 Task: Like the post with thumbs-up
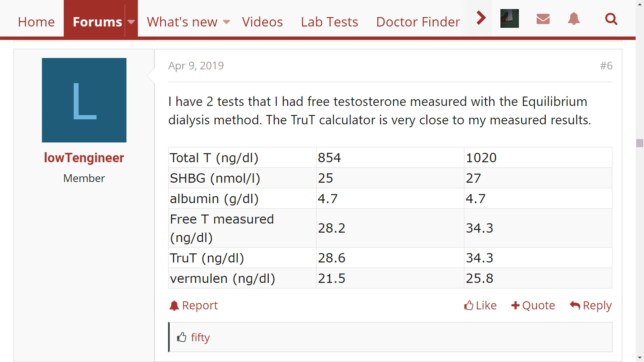point(469,306)
